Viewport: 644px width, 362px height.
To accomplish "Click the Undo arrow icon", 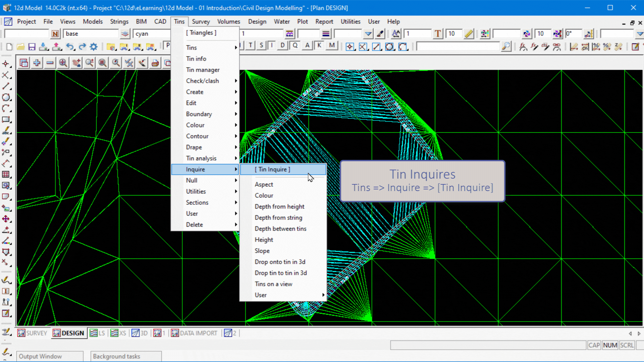I will 69,47.
